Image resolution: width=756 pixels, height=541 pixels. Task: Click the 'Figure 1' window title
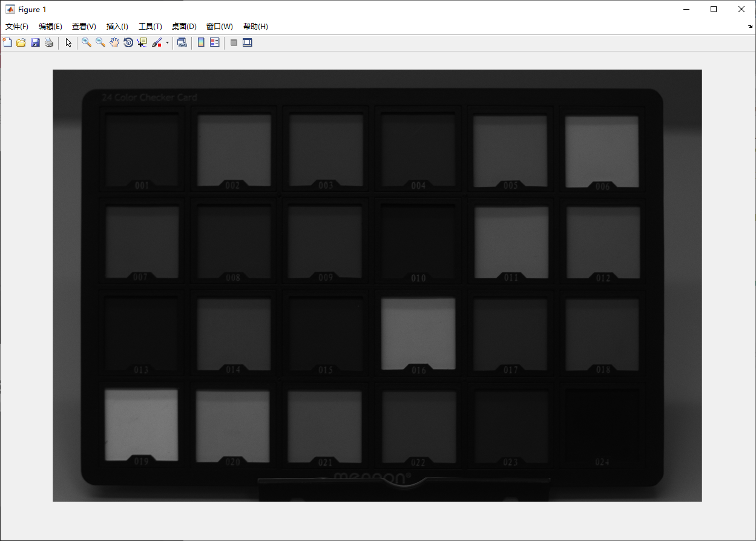[32, 10]
